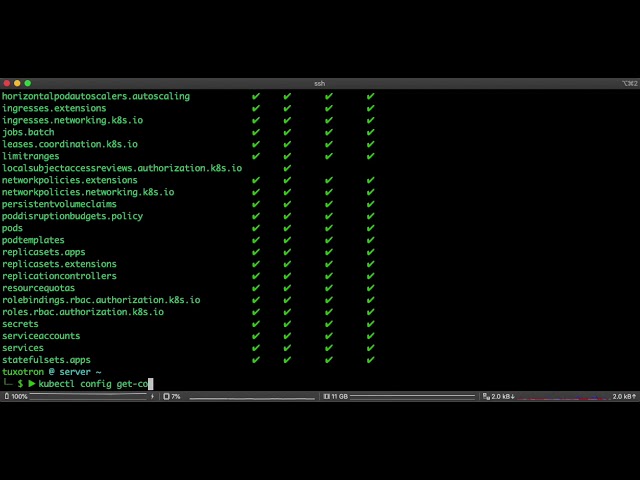This screenshot has width=640, height=480.
Task: Click 'resourcequotas' line
Action: (x=39, y=288)
